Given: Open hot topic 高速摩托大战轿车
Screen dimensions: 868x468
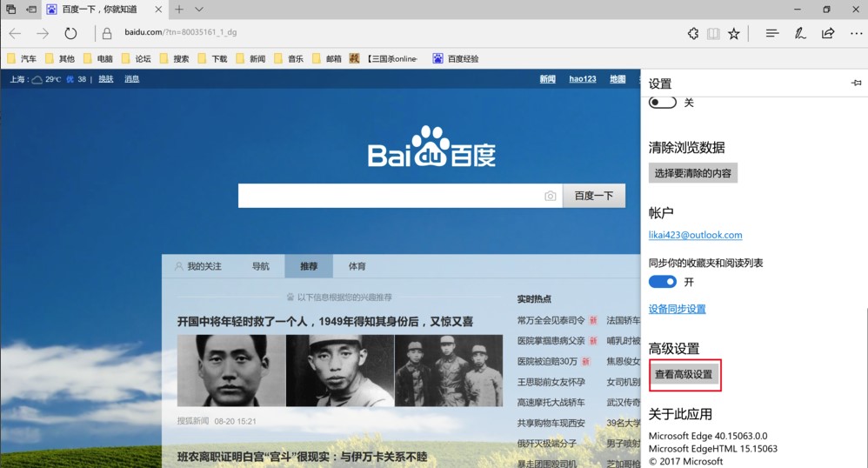Looking at the screenshot, I should point(551,403).
